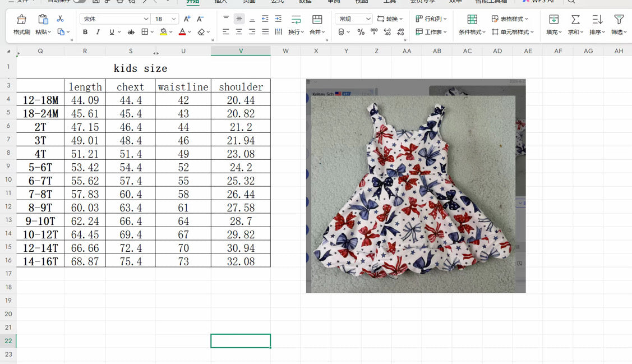Viewport: 632px width, 364px height.
Task: Toggle Italic formatting
Action: pos(98,32)
